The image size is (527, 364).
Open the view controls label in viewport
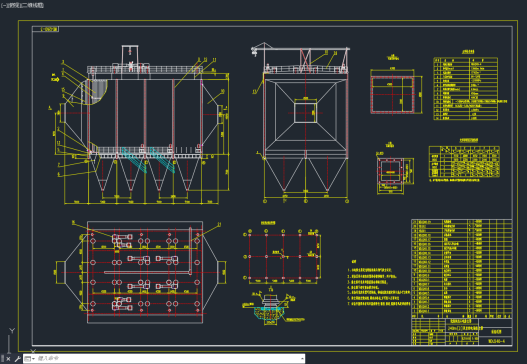pos(12,5)
